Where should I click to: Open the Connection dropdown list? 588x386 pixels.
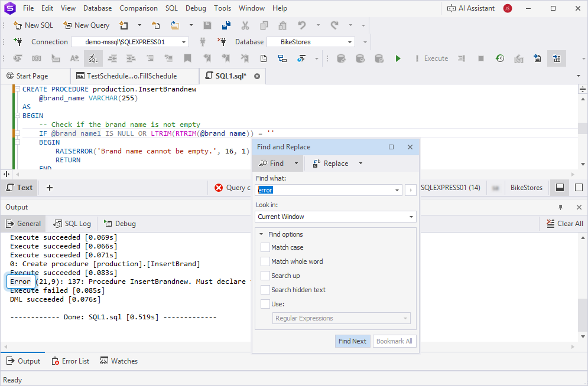184,42
